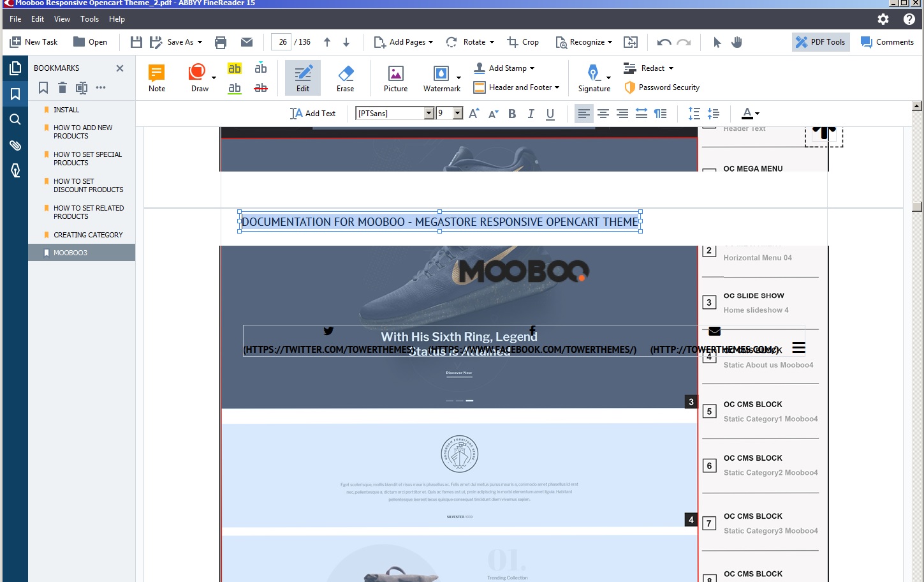Jump to the CREATING CATEGORY bookmark
The width and height of the screenshot is (924, 582).
coord(88,235)
